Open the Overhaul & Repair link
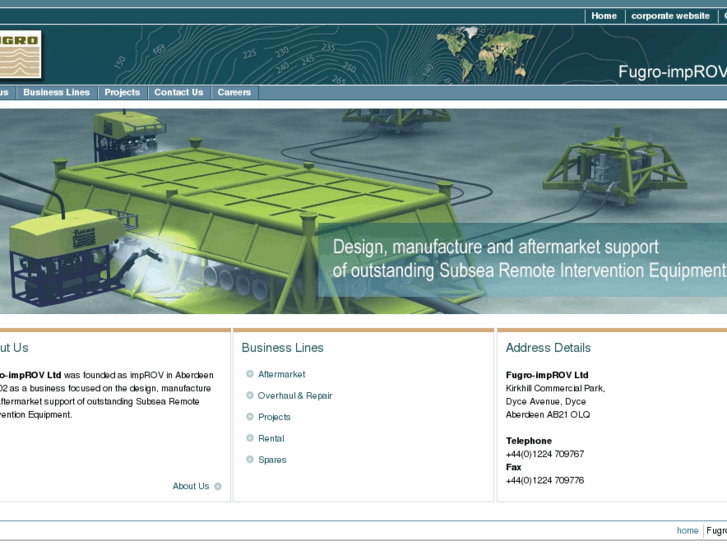727x545 pixels. pos(295,396)
